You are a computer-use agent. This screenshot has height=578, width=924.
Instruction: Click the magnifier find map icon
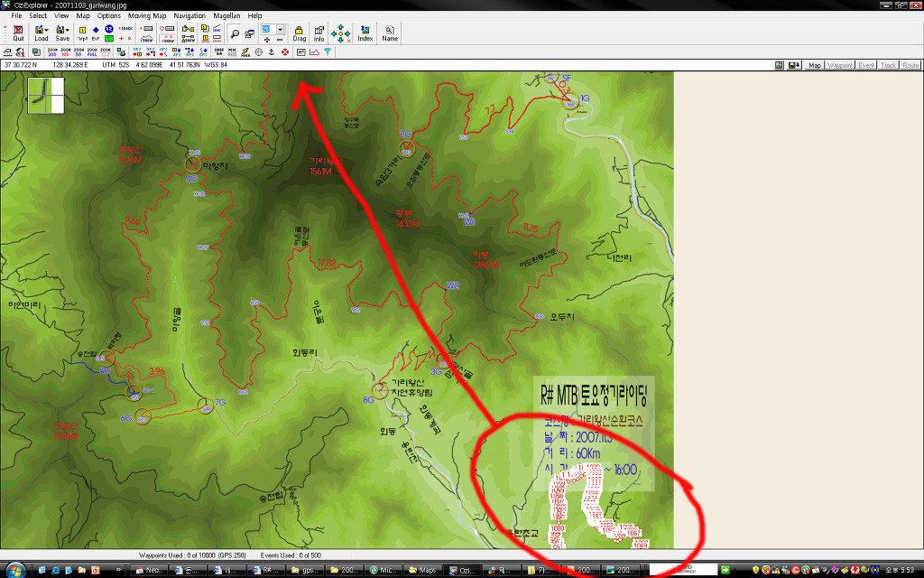pyautogui.click(x=235, y=33)
